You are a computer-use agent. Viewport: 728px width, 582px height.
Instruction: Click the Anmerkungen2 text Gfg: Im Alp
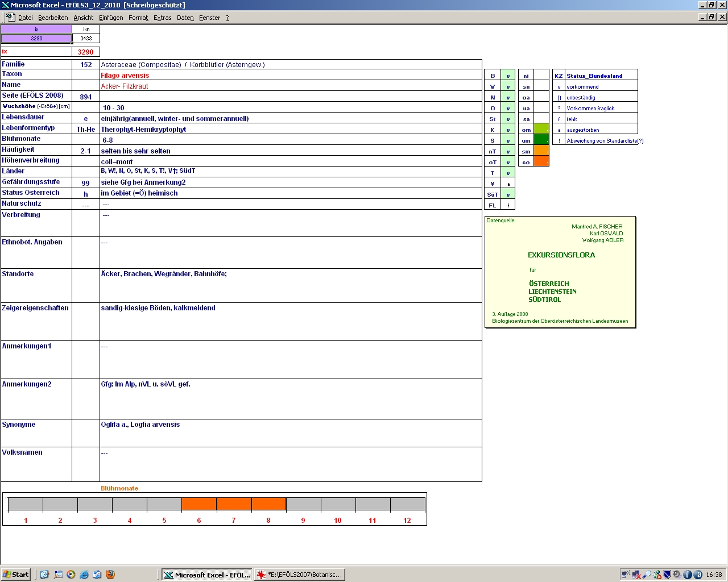(146, 384)
